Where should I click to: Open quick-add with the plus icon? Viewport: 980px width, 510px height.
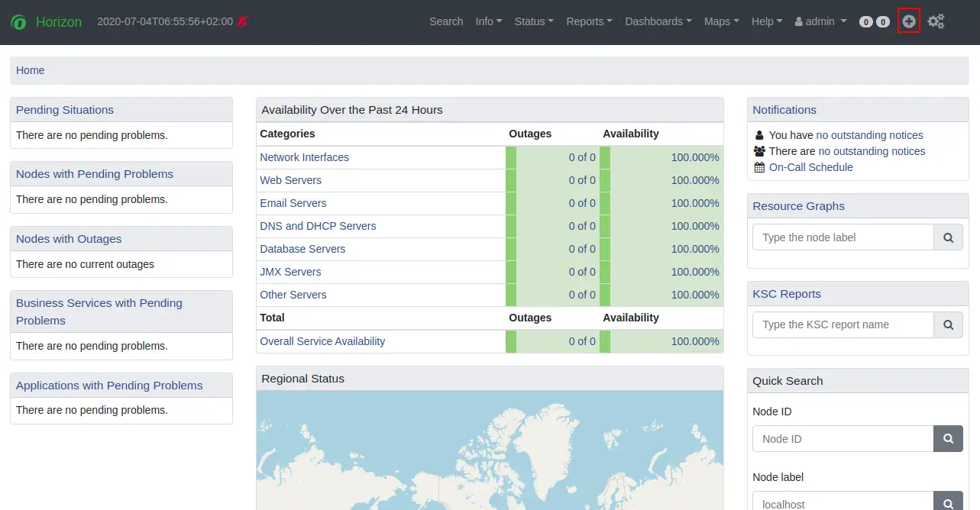[908, 21]
